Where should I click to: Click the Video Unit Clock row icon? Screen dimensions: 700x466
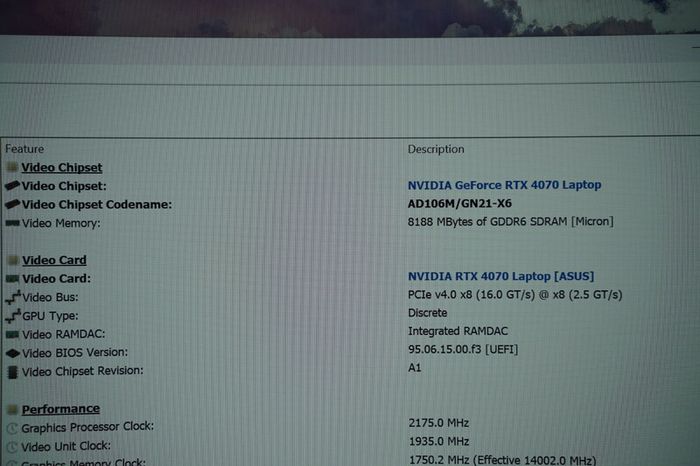point(12,447)
